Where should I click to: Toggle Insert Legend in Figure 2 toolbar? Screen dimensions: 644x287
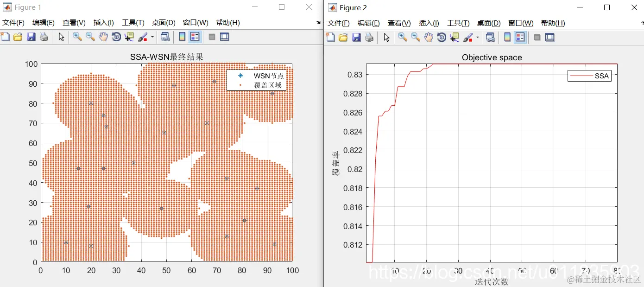(x=520, y=38)
